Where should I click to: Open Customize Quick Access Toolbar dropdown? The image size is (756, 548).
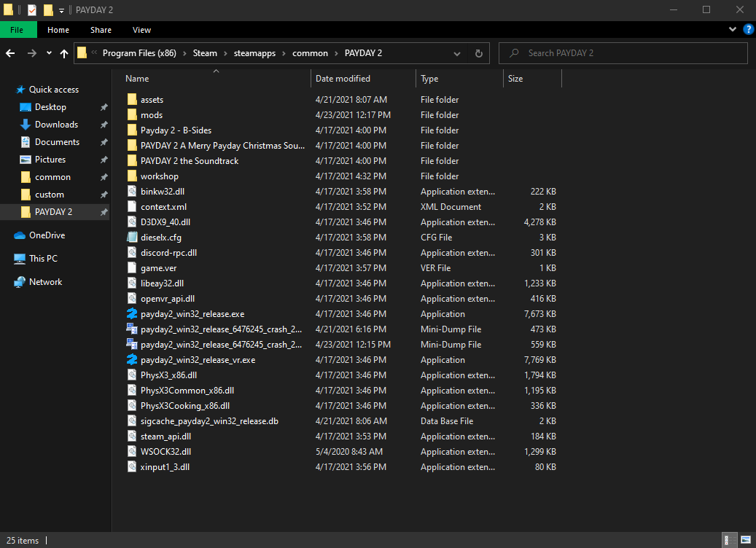tap(61, 10)
